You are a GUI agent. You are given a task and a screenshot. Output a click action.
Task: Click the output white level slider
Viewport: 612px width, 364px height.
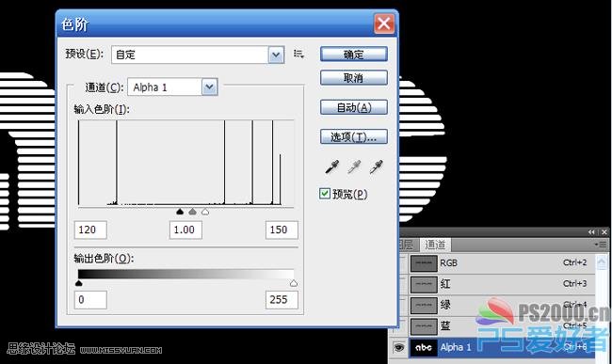[x=294, y=283]
